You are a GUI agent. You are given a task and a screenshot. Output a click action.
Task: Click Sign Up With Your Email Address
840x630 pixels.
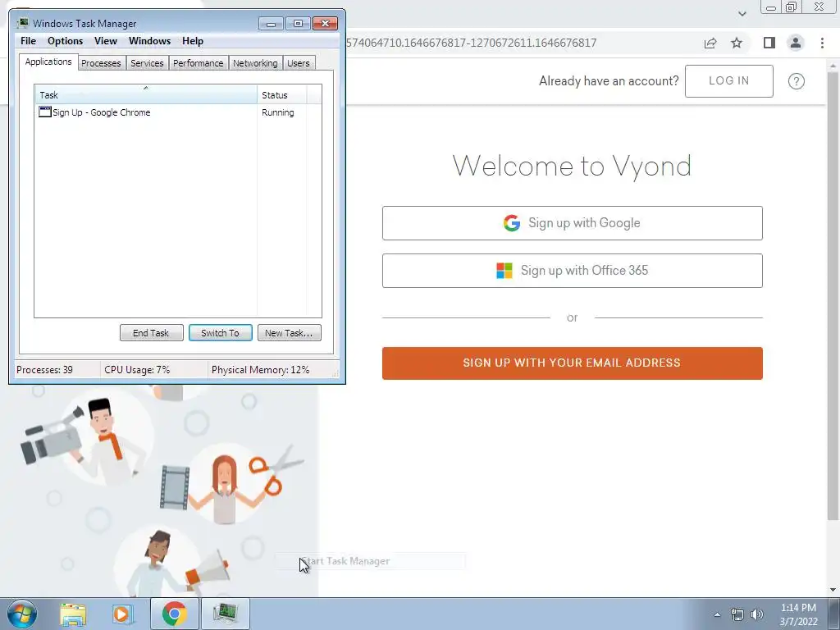[x=572, y=363]
